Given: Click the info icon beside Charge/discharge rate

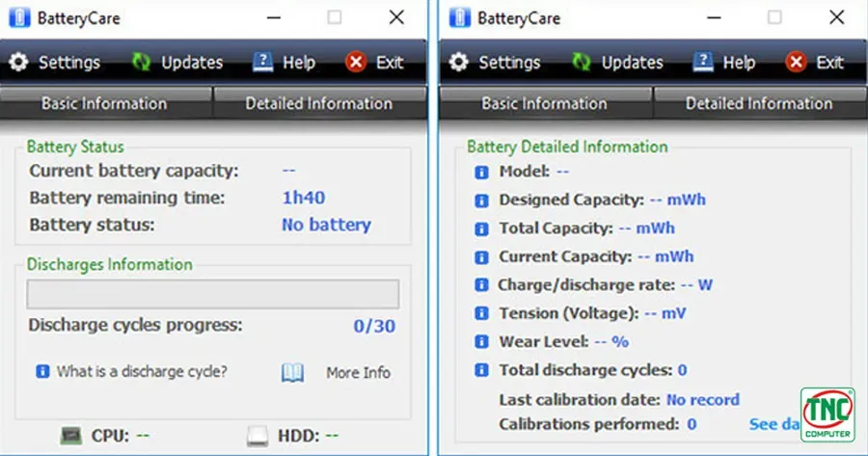Looking at the screenshot, I should [x=481, y=285].
